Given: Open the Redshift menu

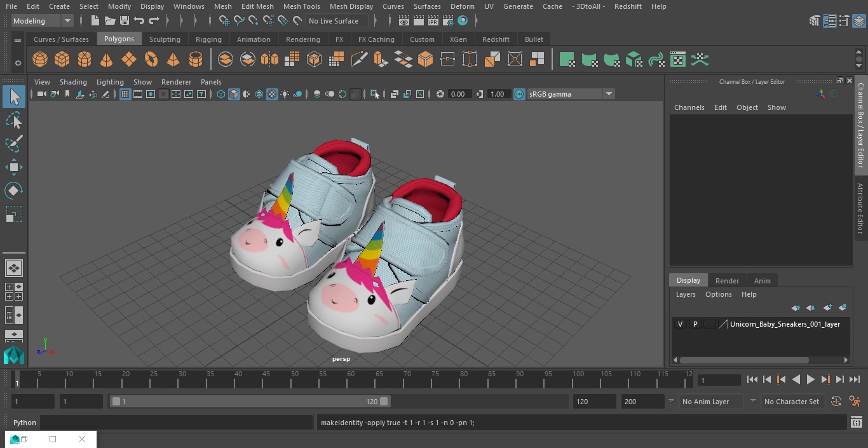Looking at the screenshot, I should [628, 6].
